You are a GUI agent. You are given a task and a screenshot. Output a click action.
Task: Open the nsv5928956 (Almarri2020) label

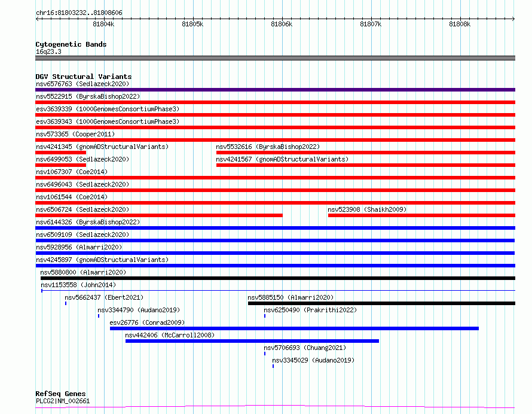[79, 247]
